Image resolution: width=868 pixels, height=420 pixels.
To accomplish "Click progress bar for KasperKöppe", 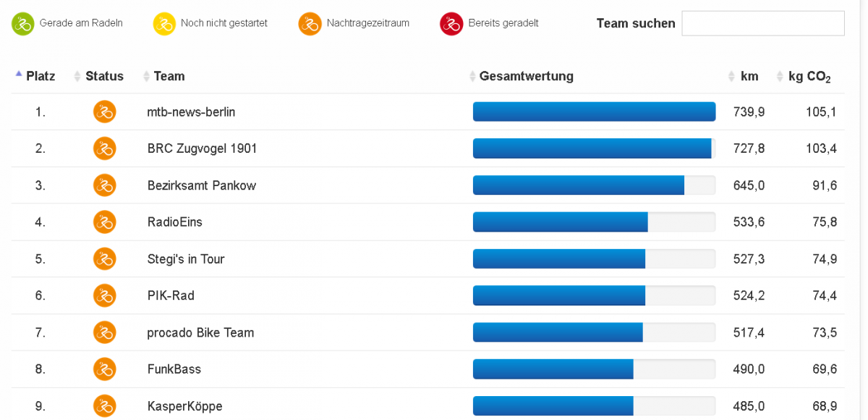I will [x=594, y=406].
